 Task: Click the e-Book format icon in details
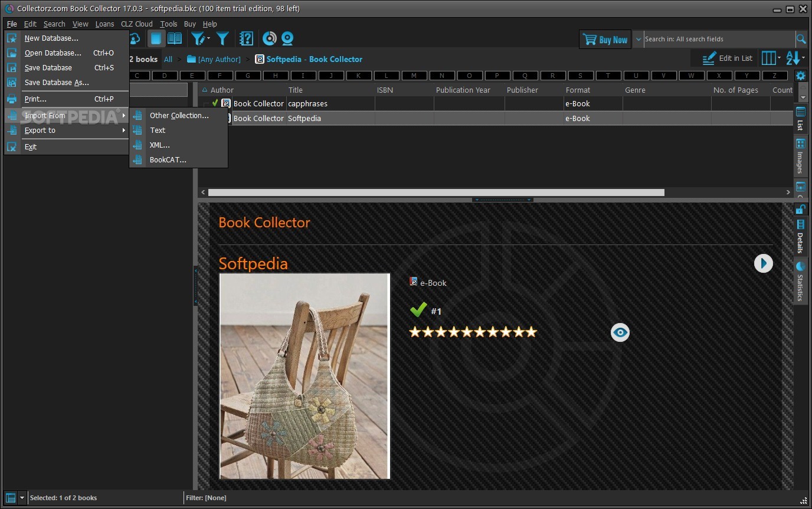pyautogui.click(x=414, y=282)
